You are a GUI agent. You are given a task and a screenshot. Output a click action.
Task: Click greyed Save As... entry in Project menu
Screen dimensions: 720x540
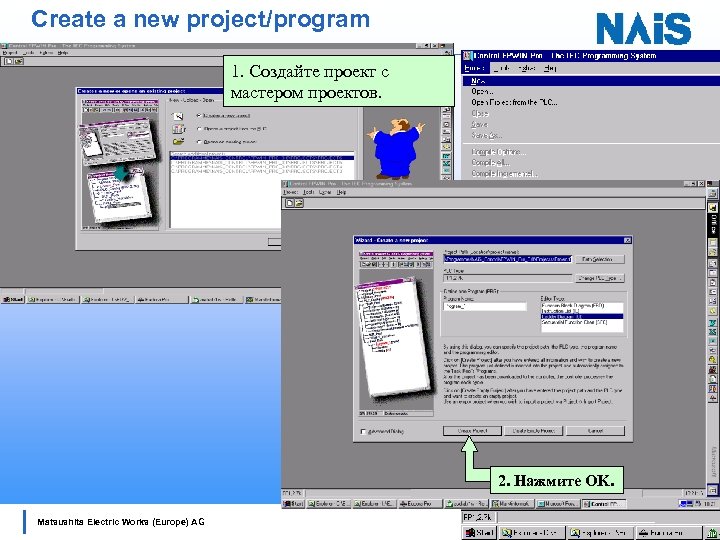tap(591, 135)
